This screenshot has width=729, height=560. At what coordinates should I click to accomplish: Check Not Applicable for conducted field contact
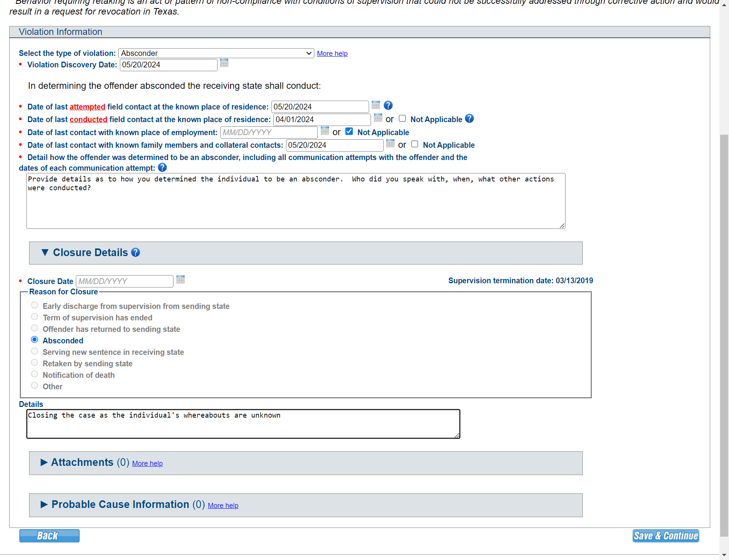402,119
